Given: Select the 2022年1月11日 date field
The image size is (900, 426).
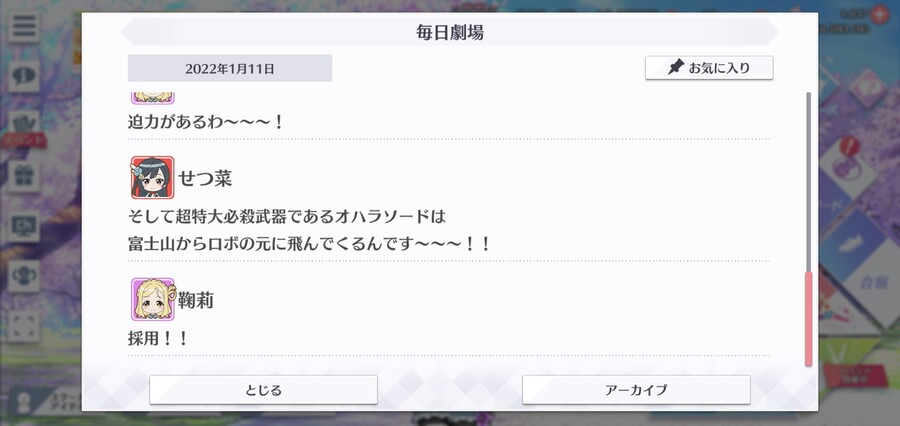Looking at the screenshot, I should click(x=230, y=68).
